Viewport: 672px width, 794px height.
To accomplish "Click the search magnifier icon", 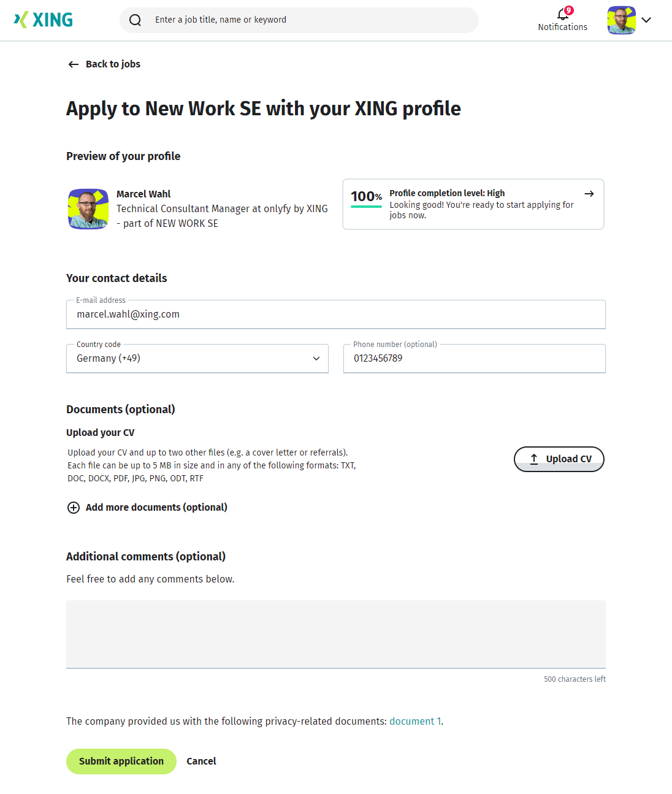I will pos(135,20).
